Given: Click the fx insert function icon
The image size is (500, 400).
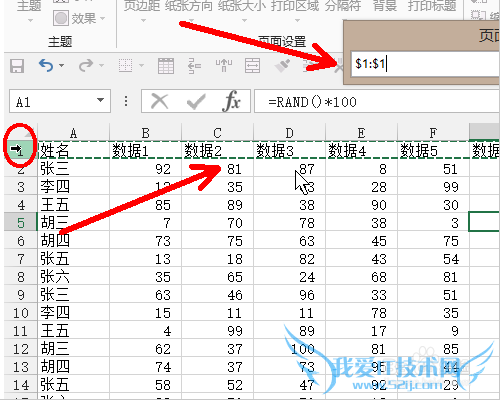Looking at the screenshot, I should pyautogui.click(x=232, y=101).
